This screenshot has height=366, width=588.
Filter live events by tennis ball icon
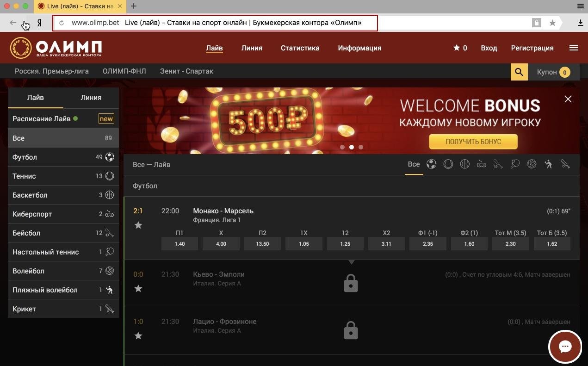448,164
